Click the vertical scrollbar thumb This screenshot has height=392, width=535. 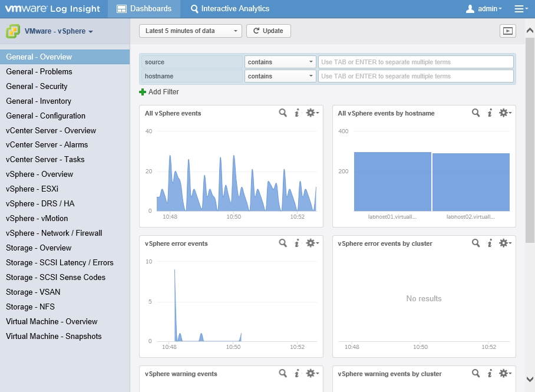[530, 140]
